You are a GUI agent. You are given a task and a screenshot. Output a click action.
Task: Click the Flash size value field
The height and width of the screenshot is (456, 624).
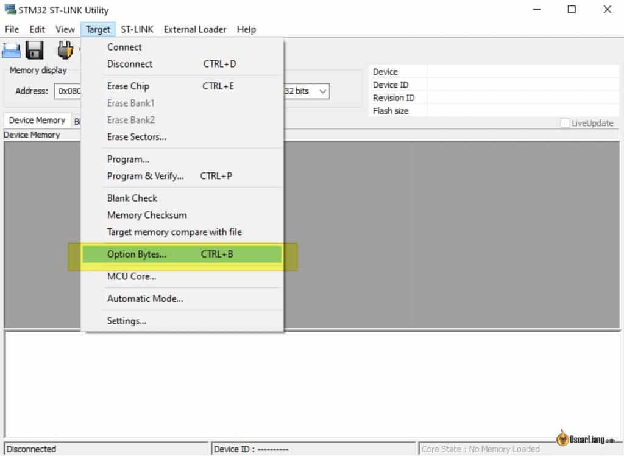click(523, 111)
